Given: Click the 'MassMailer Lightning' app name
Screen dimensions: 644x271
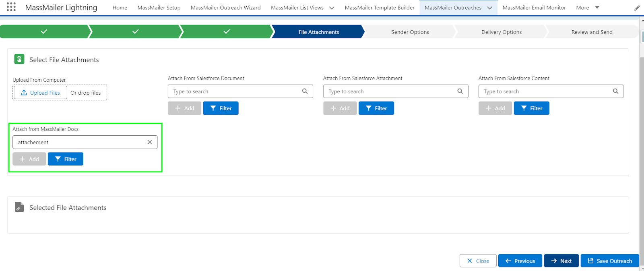Looking at the screenshot, I should pyautogui.click(x=61, y=8).
